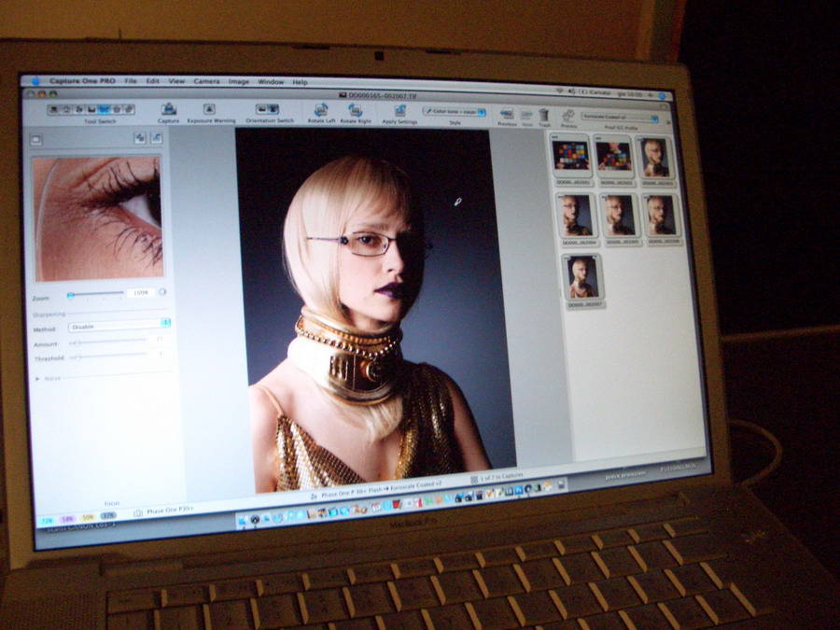Click the zoom percentage input field

coord(140,293)
